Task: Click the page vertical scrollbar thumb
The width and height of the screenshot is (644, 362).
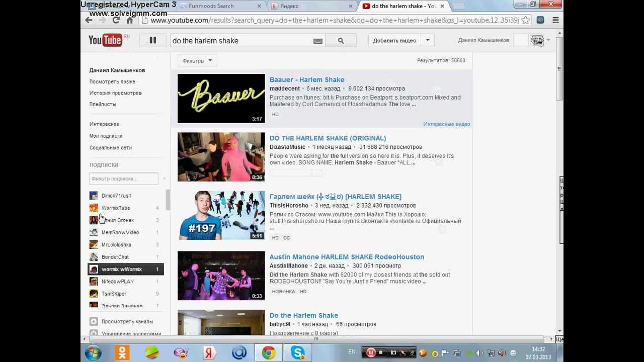Action: (x=560, y=67)
